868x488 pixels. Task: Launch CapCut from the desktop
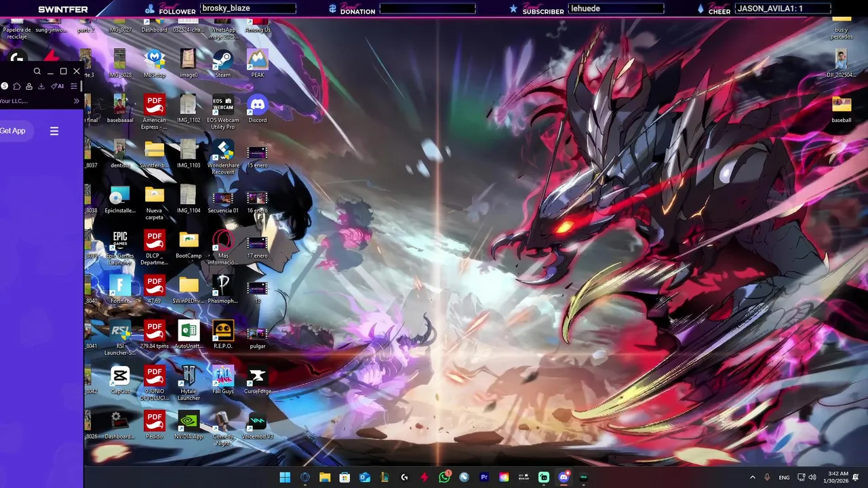120,380
